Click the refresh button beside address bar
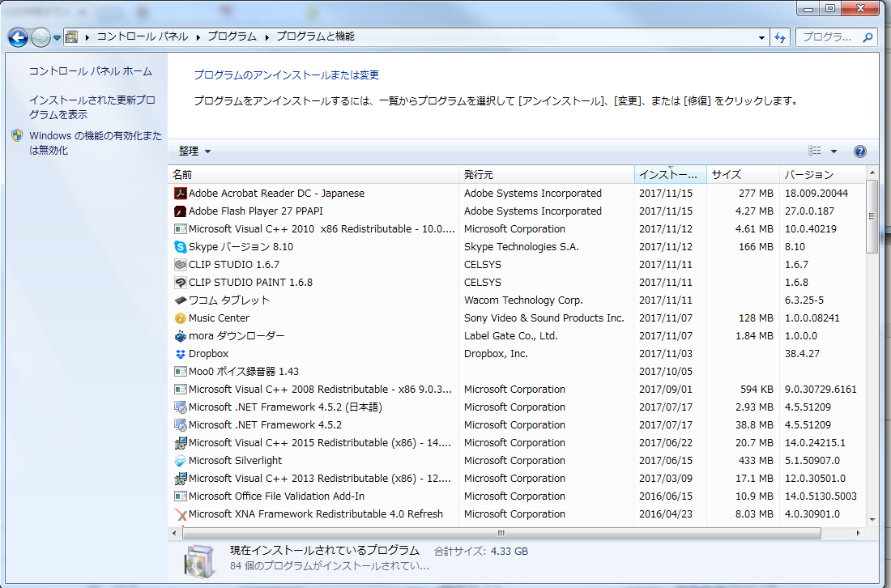The height and width of the screenshot is (588, 891). pos(781,37)
